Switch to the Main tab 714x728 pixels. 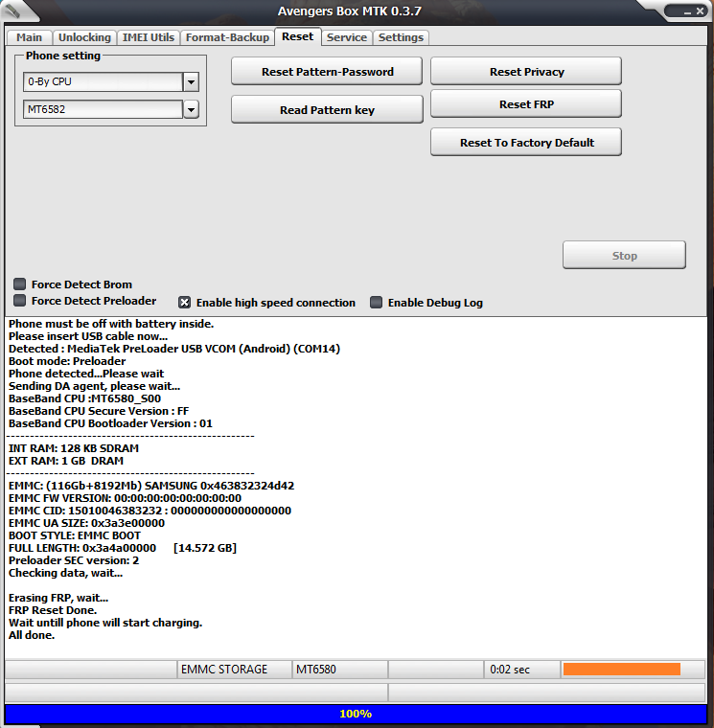pyautogui.click(x=29, y=37)
